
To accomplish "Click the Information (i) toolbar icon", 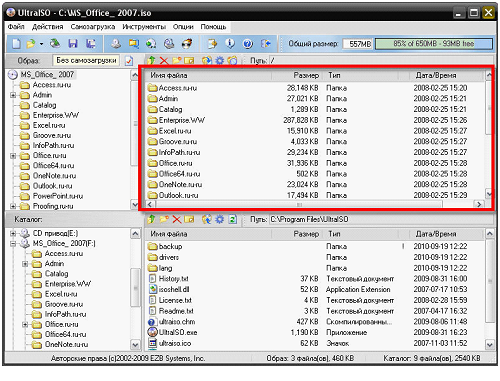I will click(230, 44).
